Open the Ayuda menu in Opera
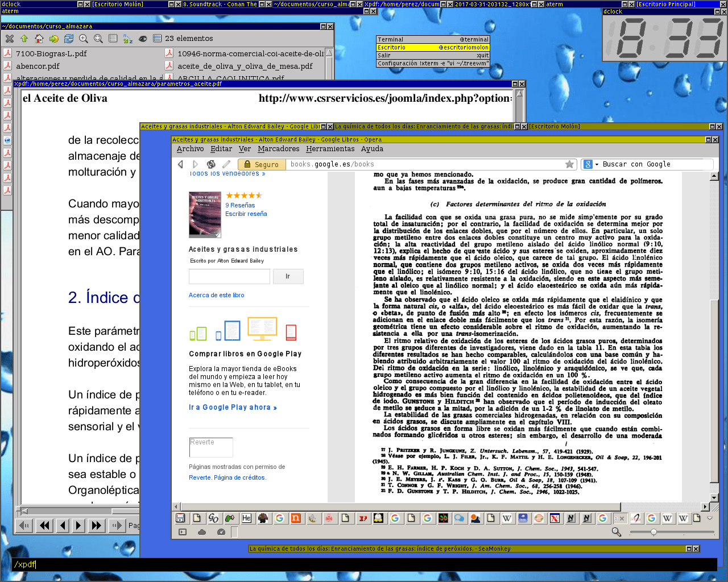 [372, 149]
